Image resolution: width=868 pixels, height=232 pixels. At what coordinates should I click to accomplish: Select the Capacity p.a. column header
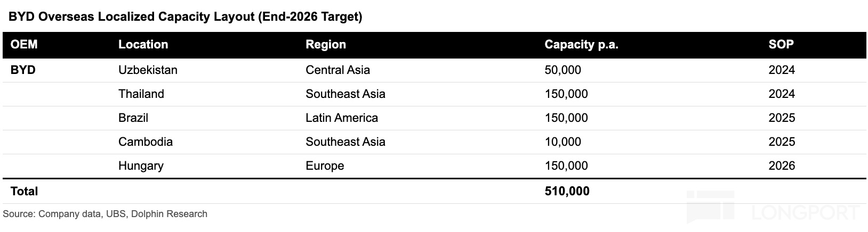coord(581,45)
